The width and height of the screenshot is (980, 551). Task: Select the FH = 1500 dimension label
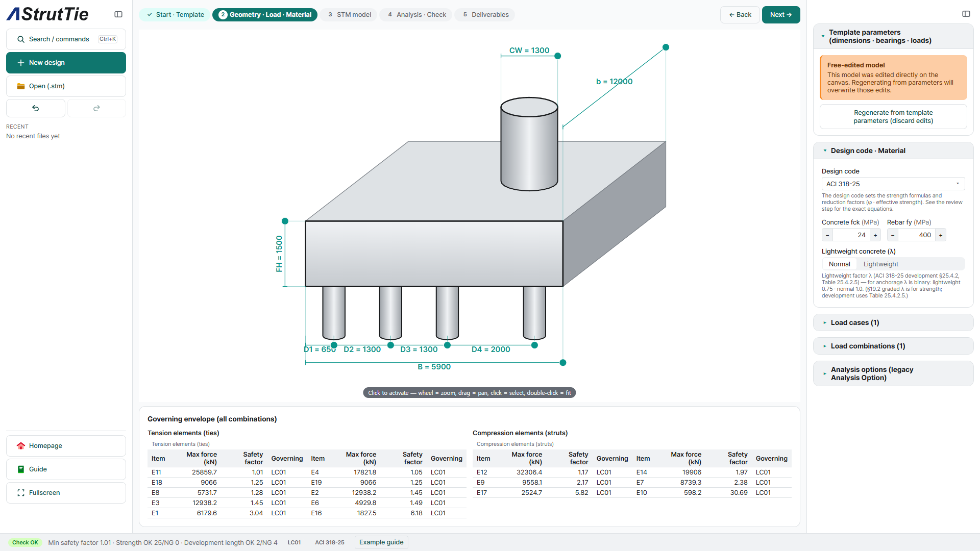[x=279, y=254]
